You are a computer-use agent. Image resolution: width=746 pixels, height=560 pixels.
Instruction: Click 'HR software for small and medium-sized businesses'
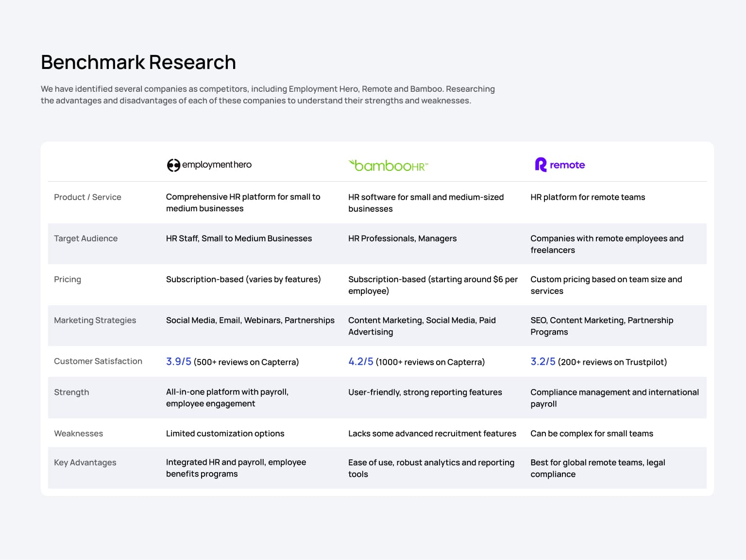coord(426,203)
